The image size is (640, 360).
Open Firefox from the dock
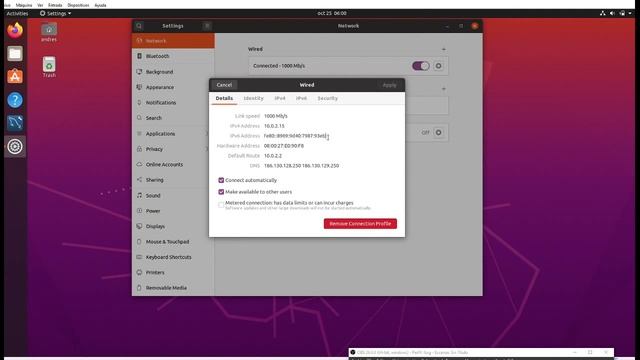click(15, 30)
